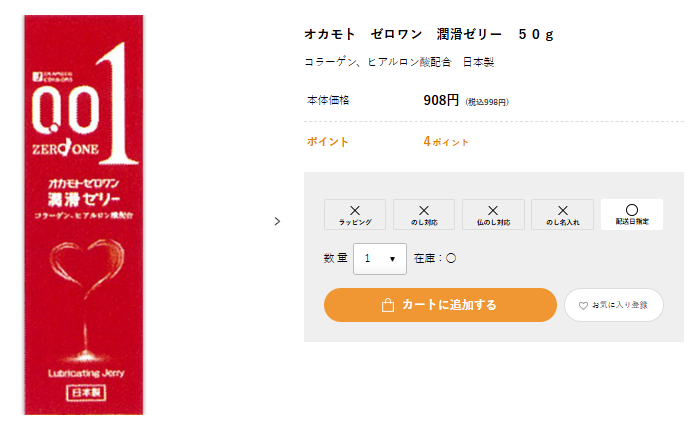The image size is (696, 429).
Task: Click the 仏のし対応 X icon
Action: pyautogui.click(x=493, y=210)
